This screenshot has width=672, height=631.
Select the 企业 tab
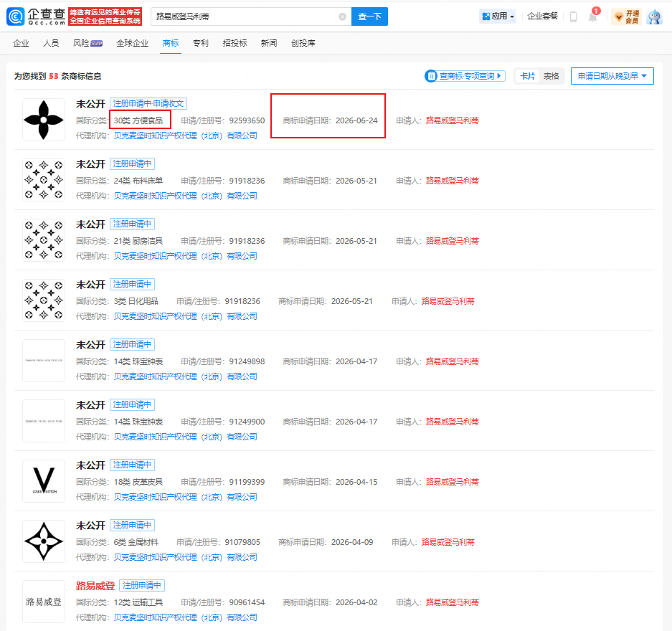21,43
